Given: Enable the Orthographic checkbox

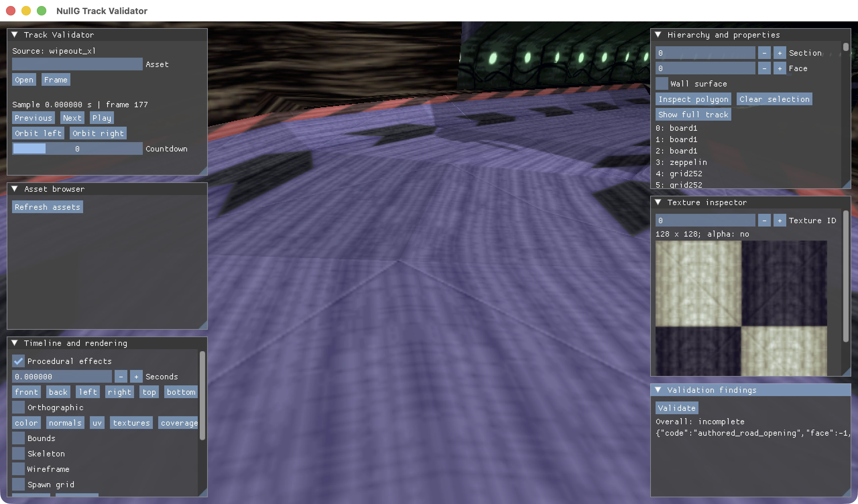Looking at the screenshot, I should 18,407.
